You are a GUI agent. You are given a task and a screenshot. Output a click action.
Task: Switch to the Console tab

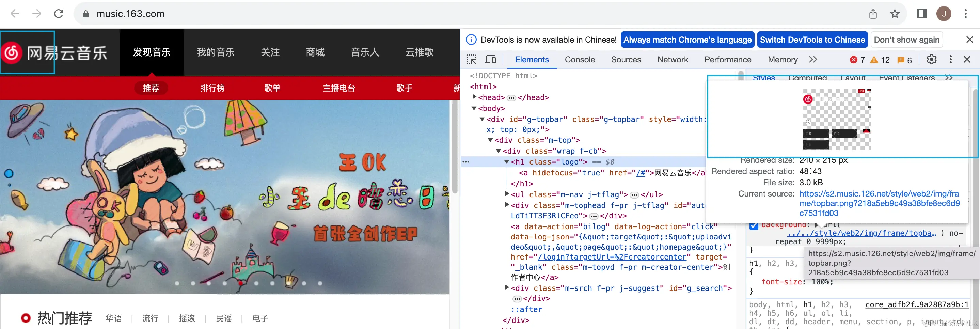pyautogui.click(x=580, y=60)
